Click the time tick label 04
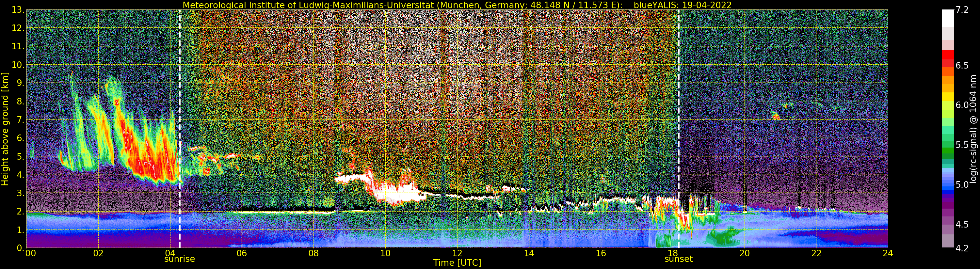 [170, 253]
